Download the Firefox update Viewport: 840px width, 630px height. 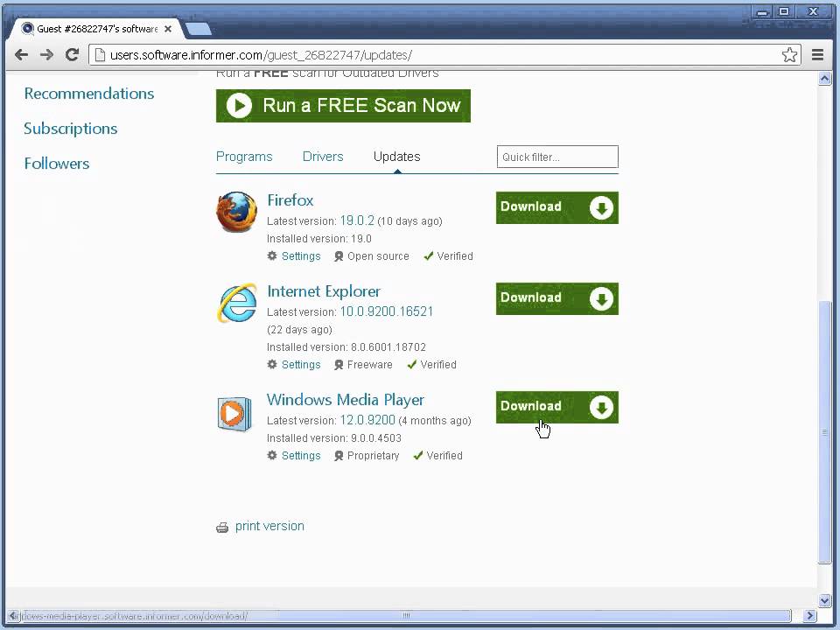pyautogui.click(x=557, y=208)
